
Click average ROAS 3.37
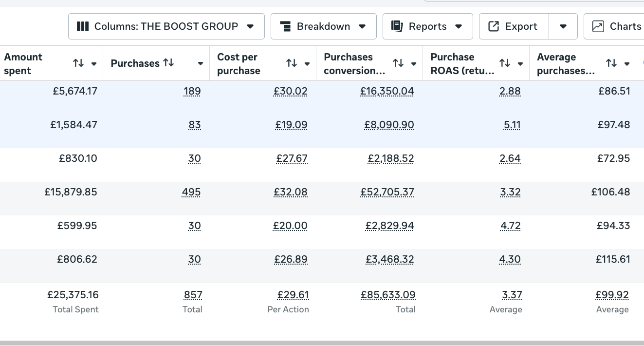click(512, 295)
